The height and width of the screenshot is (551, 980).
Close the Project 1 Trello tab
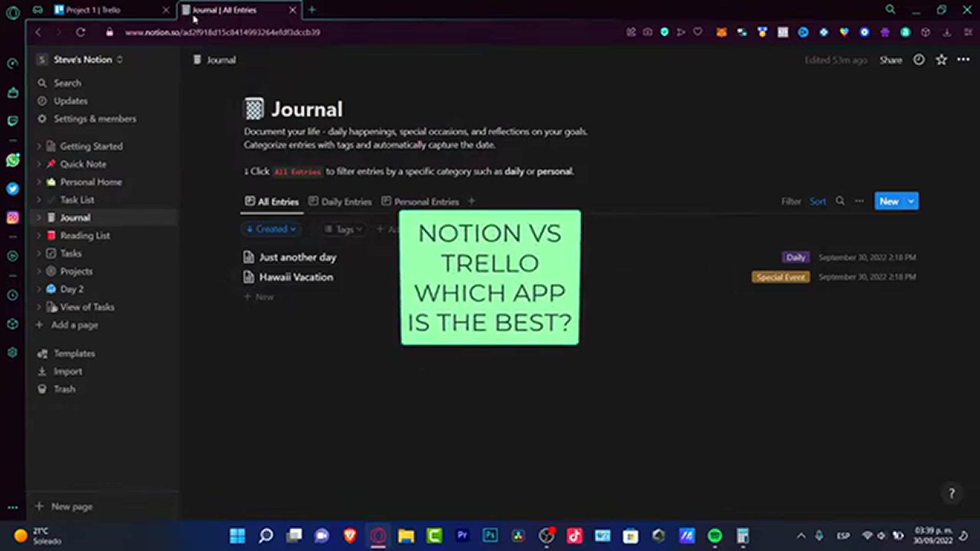(166, 10)
